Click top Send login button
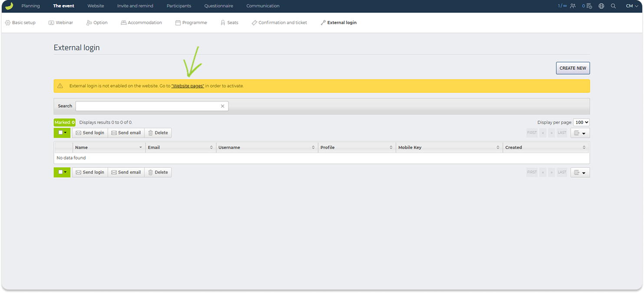The height and width of the screenshot is (293, 644). point(90,133)
